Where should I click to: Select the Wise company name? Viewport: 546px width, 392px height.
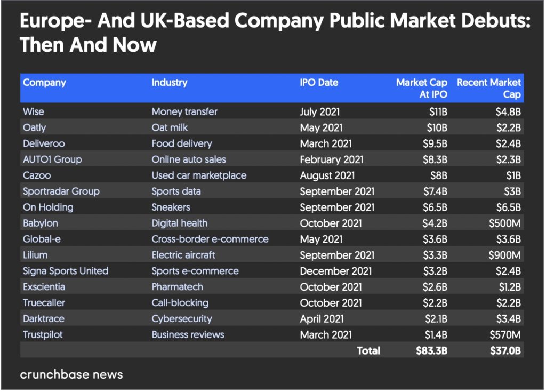(34, 112)
